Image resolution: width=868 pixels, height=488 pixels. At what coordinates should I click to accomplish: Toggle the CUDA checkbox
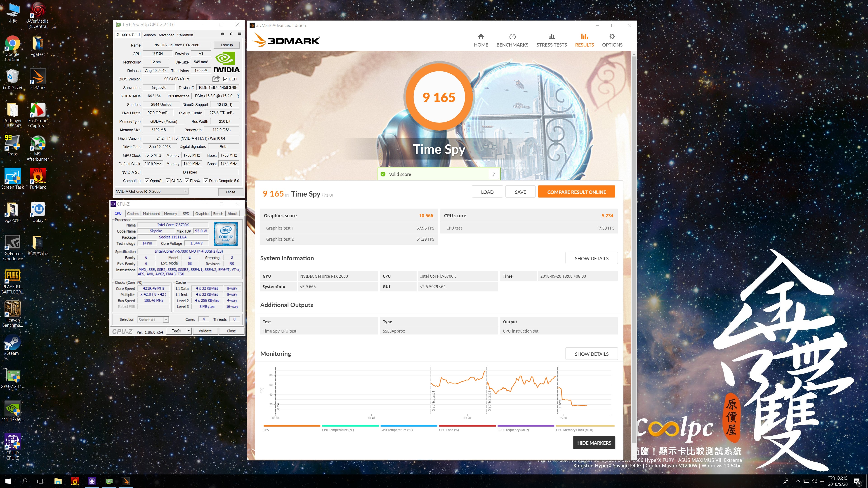[168, 181]
